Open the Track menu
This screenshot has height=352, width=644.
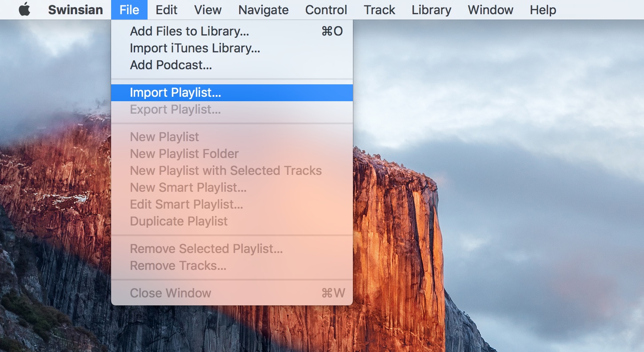380,10
